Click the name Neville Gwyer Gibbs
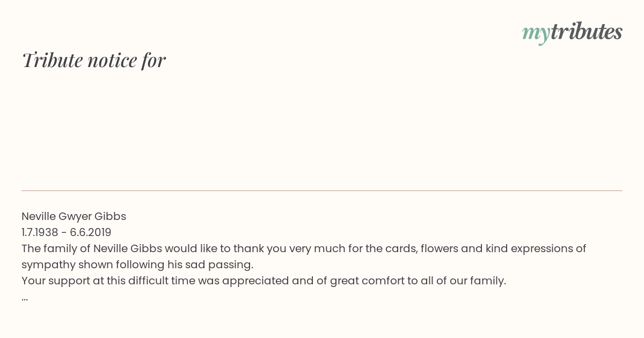 tap(74, 216)
